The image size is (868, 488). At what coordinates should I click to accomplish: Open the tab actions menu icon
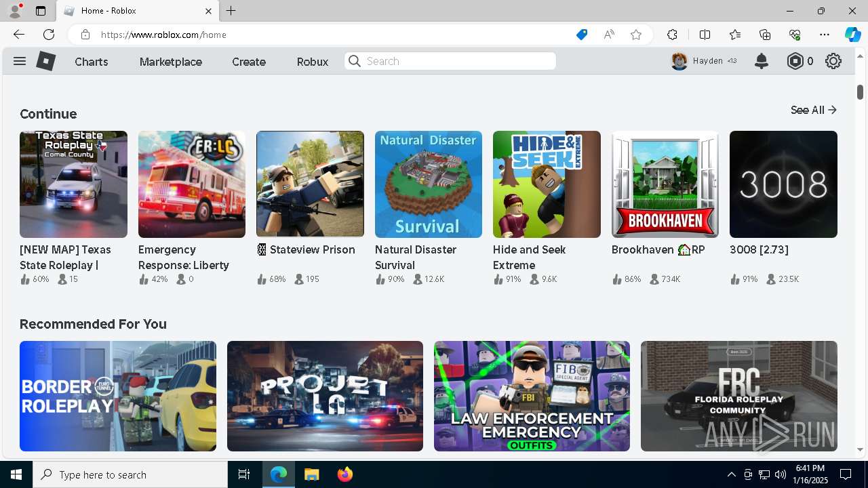41,11
